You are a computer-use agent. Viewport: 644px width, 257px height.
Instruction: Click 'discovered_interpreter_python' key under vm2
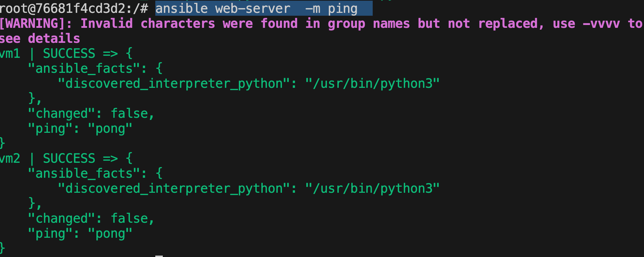(x=174, y=188)
